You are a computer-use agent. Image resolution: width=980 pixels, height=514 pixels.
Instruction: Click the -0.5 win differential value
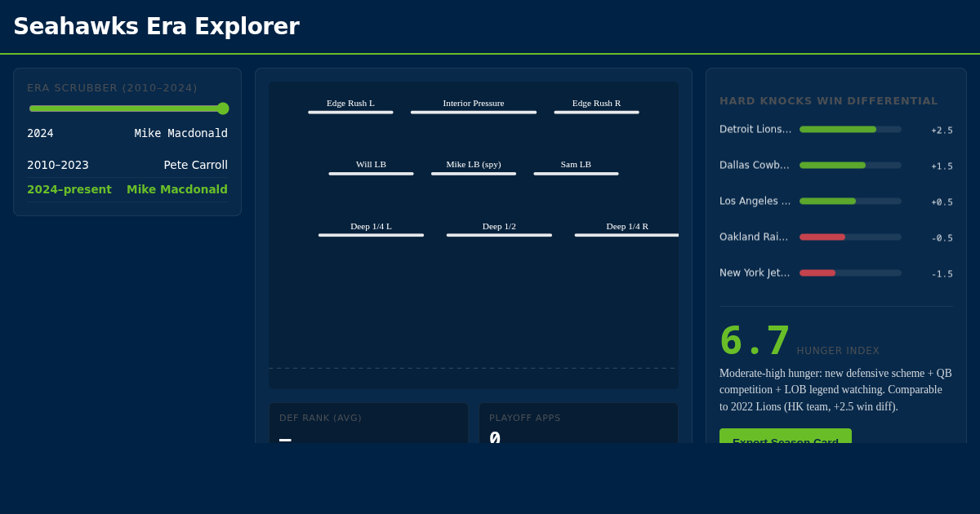pos(942,237)
